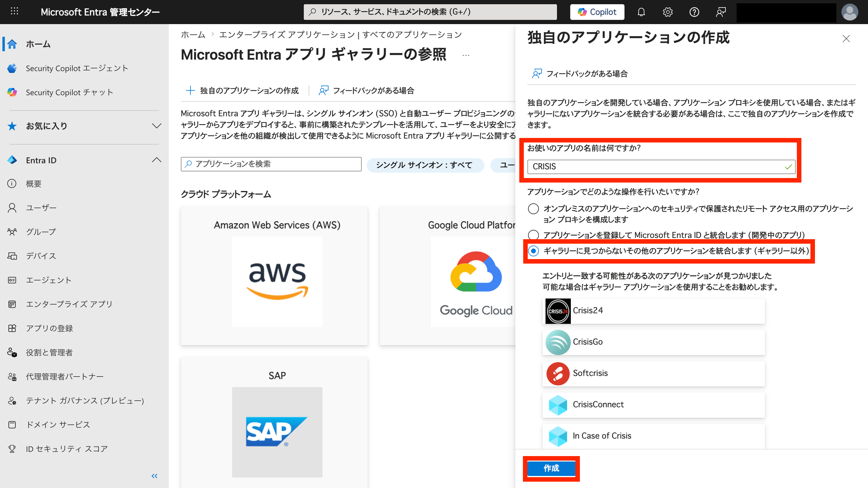Click the 作成 button
This screenshot has height=488, width=868.
coord(551,468)
